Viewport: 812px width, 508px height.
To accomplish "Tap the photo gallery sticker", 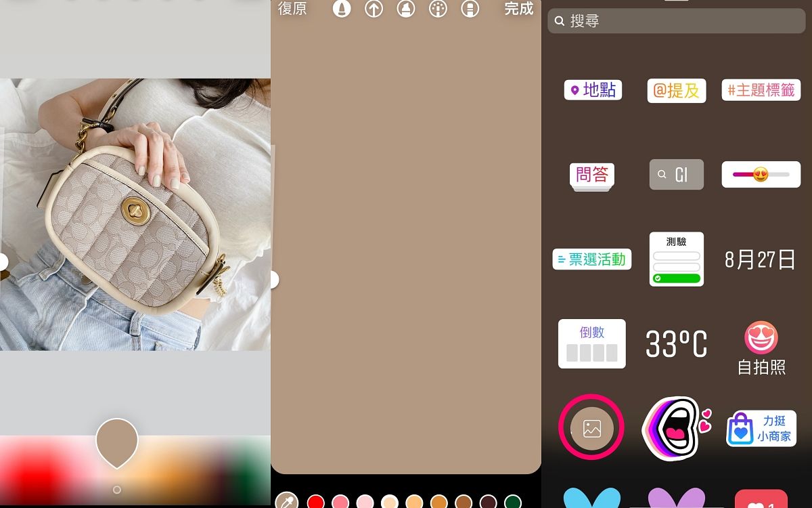I will 591,427.
